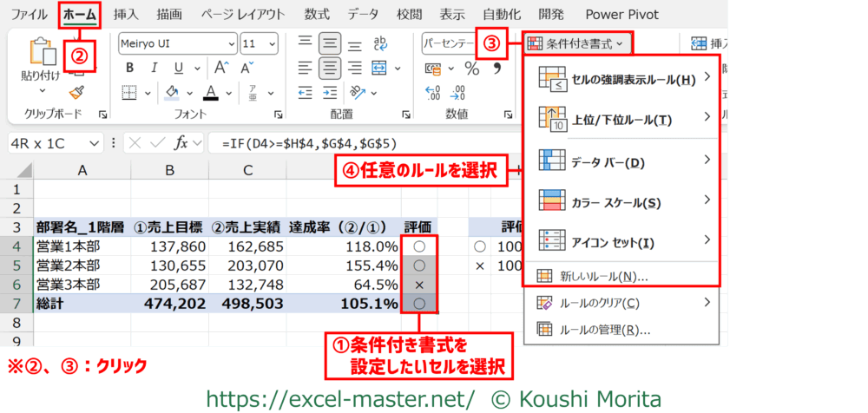Open the 挿入 ribbon tab

click(x=126, y=15)
